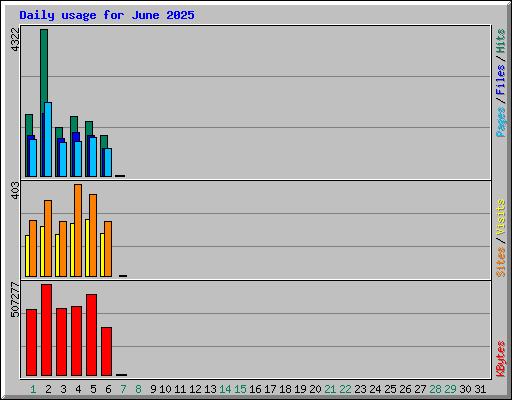
Task: Click the blue 'Files' legend label
Action: 500,79
